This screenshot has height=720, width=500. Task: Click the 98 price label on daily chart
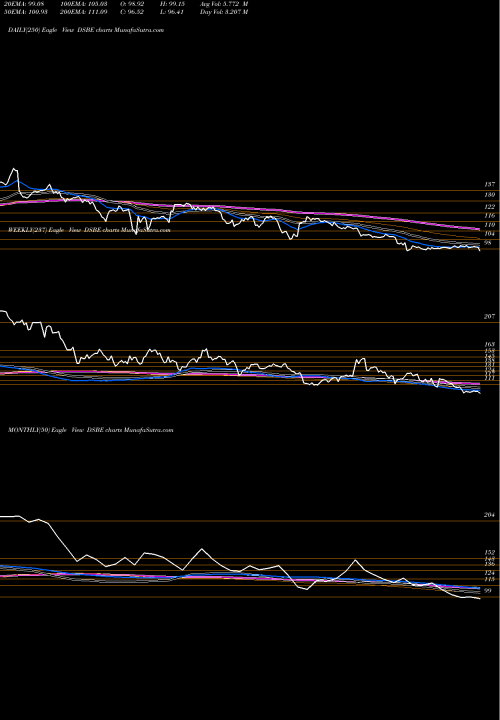(488, 242)
